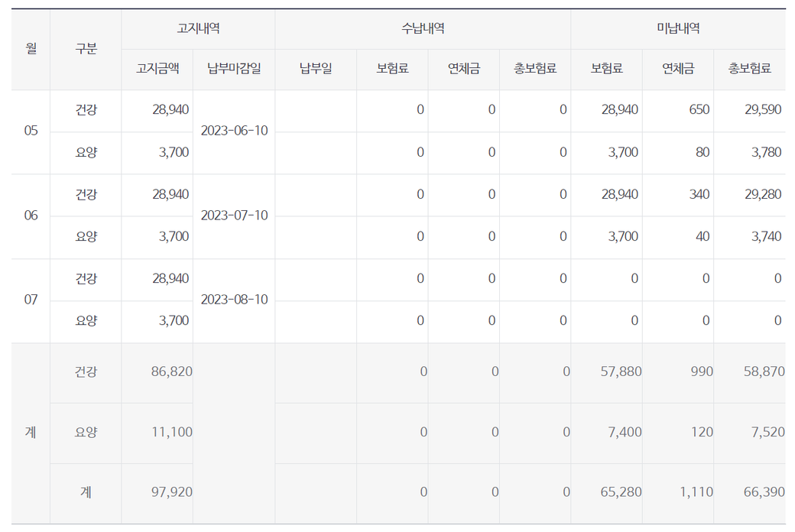Click the 수납내역 group header

tap(423, 29)
